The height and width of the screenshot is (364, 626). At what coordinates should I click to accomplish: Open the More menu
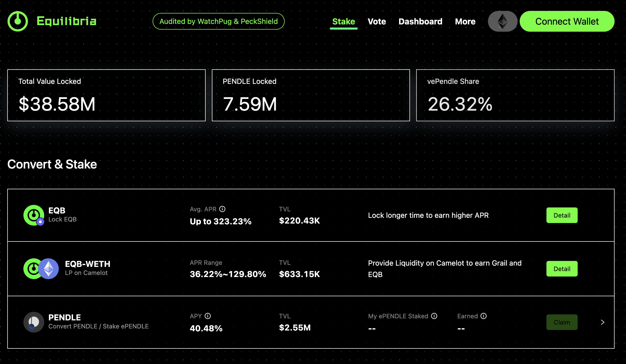(x=465, y=22)
